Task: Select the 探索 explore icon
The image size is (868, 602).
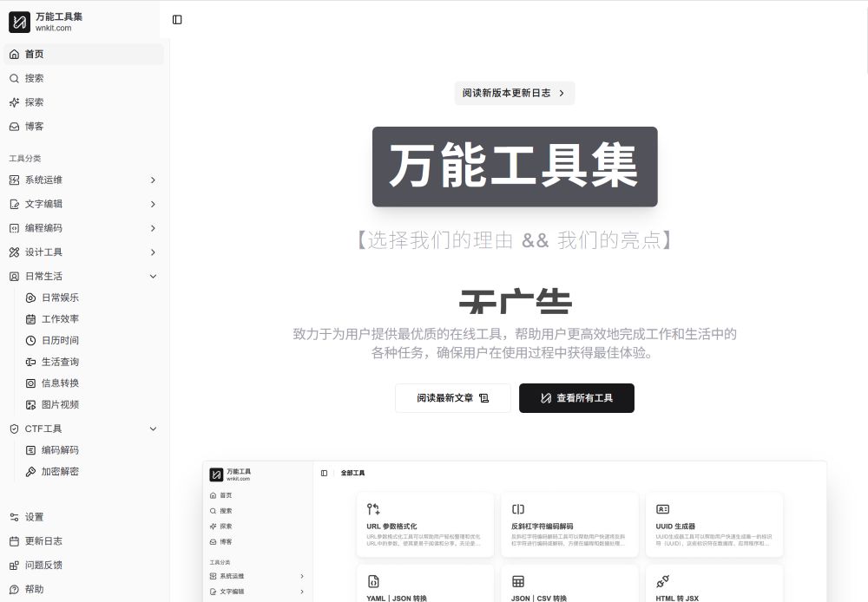Action: (15, 102)
